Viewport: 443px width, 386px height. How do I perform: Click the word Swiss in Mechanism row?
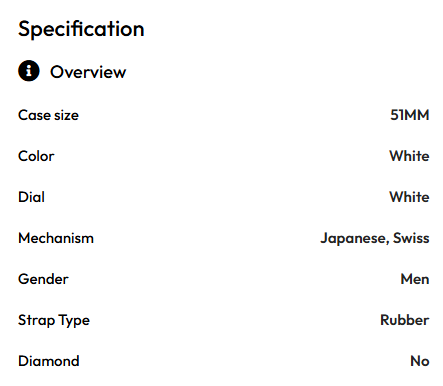(411, 238)
